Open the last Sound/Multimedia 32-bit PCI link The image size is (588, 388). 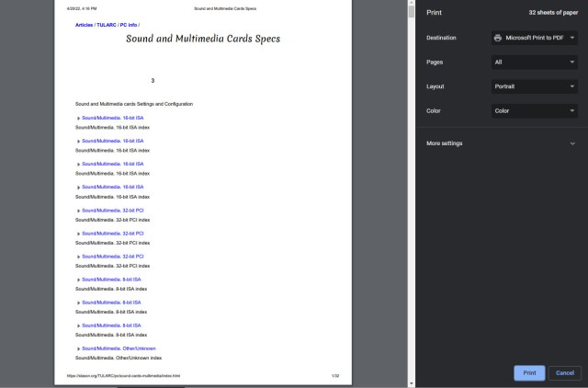point(113,257)
